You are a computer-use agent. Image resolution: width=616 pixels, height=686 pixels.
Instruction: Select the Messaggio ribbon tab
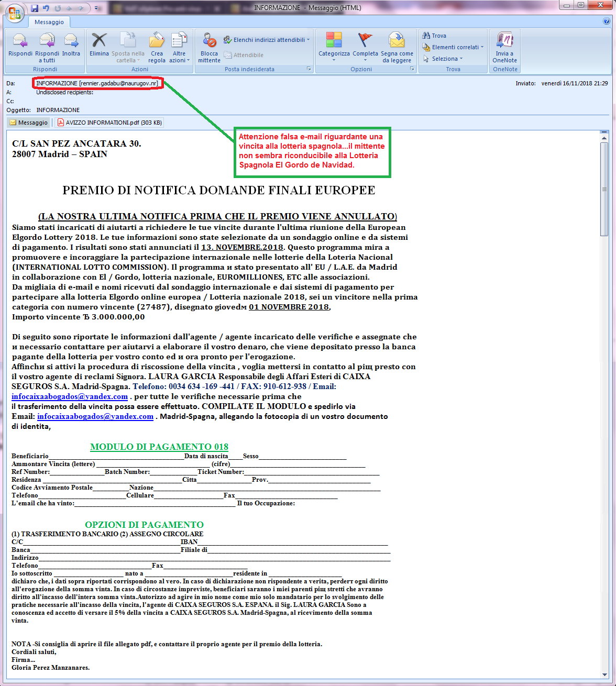49,22
